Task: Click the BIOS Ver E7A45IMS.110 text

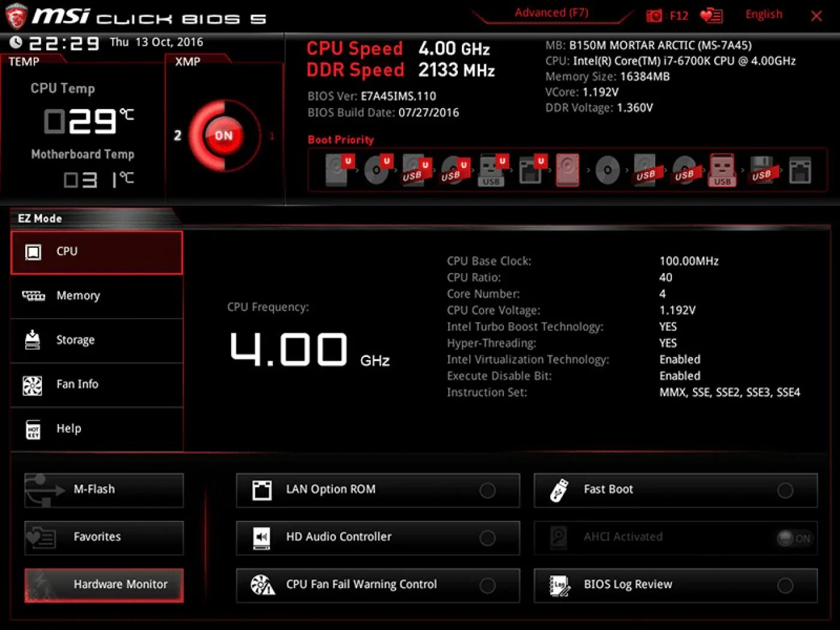Action: [x=371, y=96]
